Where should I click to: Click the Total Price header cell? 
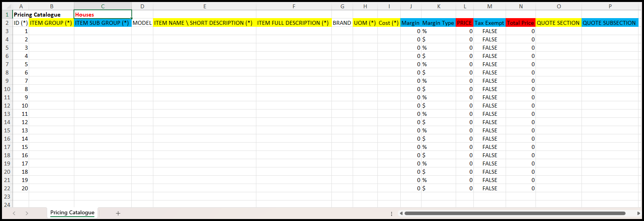pos(521,23)
